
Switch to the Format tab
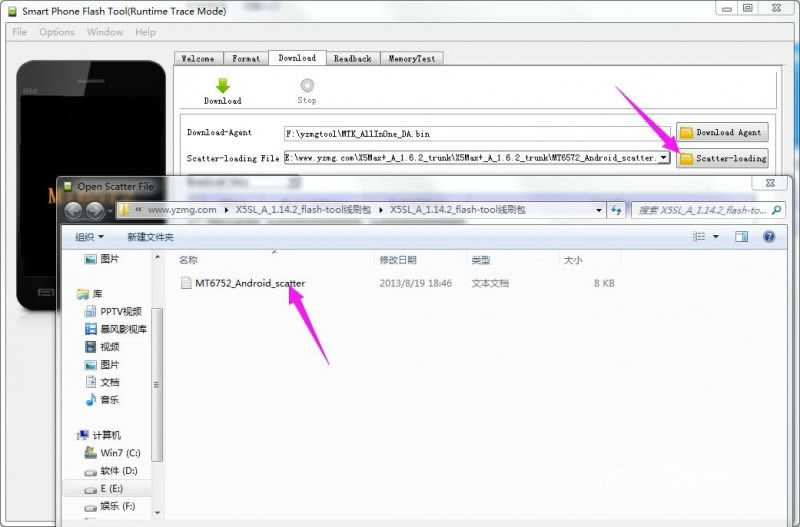tap(246, 59)
